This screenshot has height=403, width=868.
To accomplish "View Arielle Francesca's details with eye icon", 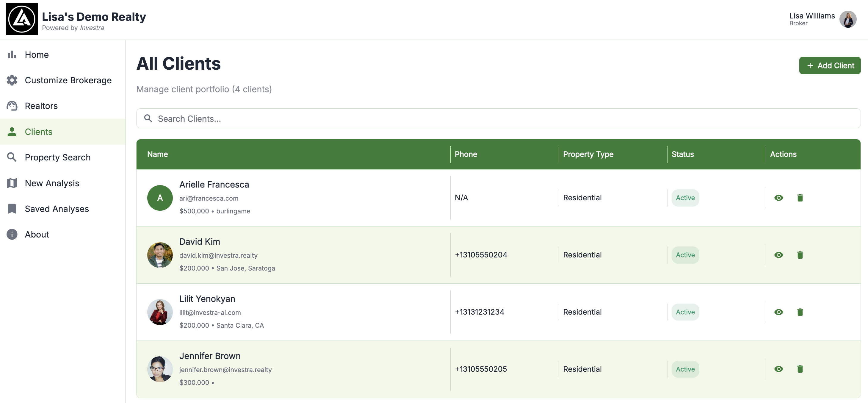I will click(778, 198).
